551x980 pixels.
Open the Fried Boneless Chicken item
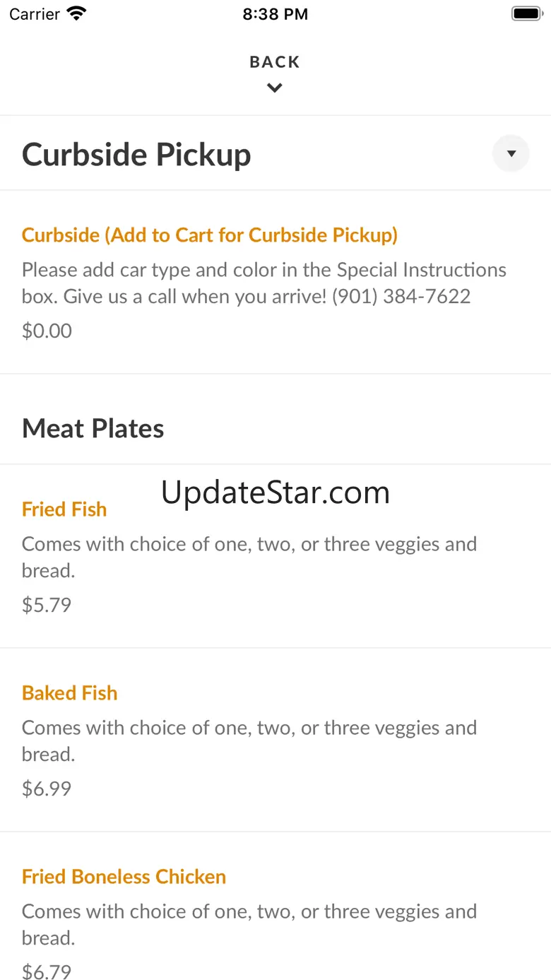[x=124, y=877]
